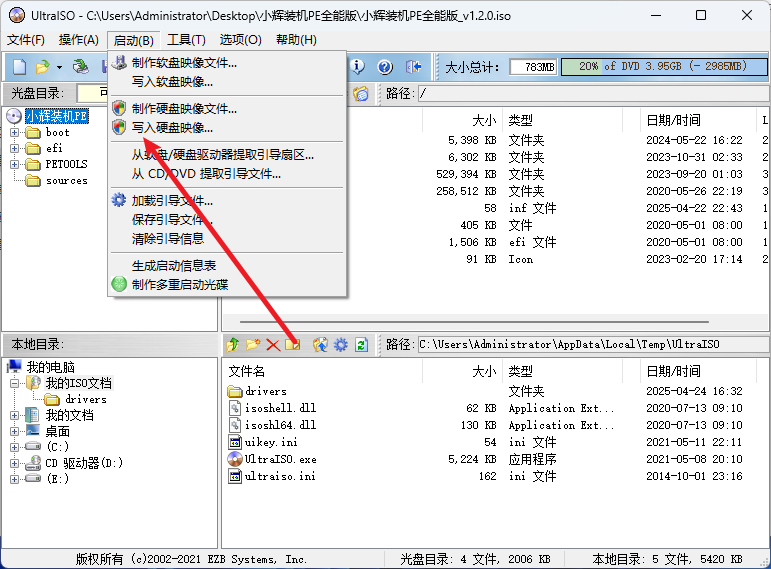
Task: Click the folder icon left of the upper 路径 field
Action: coord(360,93)
